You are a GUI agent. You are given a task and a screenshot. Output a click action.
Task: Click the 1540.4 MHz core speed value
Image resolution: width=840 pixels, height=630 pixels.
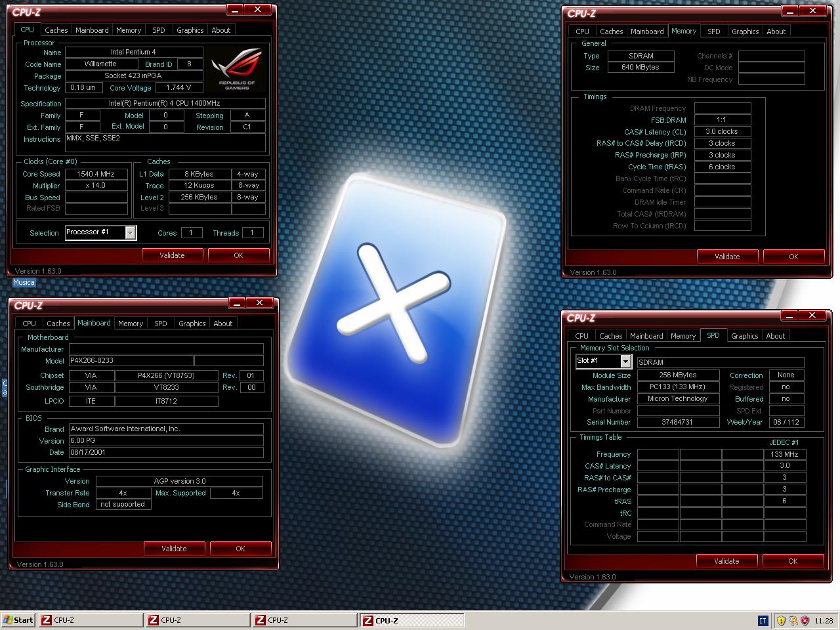(96, 174)
